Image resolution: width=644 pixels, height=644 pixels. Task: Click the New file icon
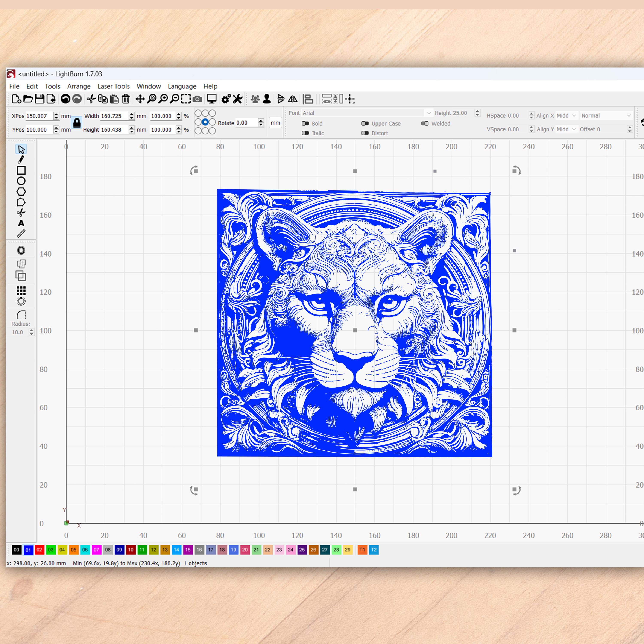(16, 99)
